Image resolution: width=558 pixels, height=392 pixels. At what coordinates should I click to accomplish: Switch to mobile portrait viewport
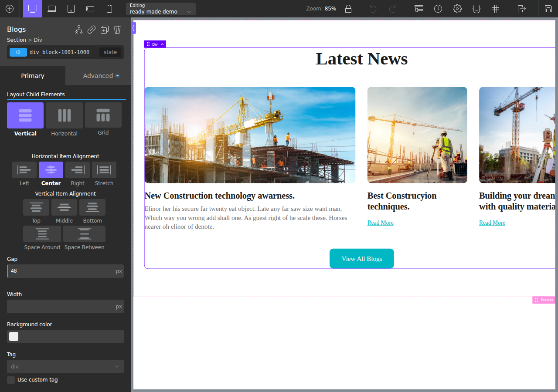click(x=109, y=9)
